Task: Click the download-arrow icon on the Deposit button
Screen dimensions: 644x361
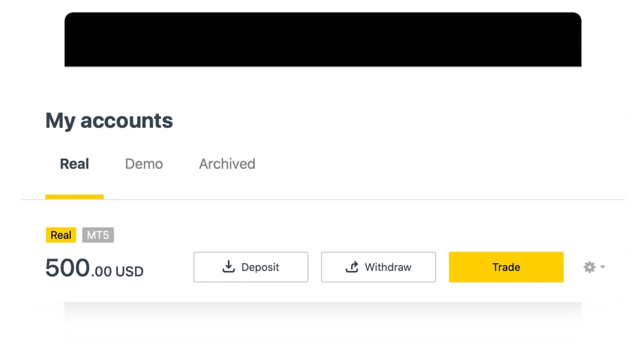Action: tap(228, 267)
